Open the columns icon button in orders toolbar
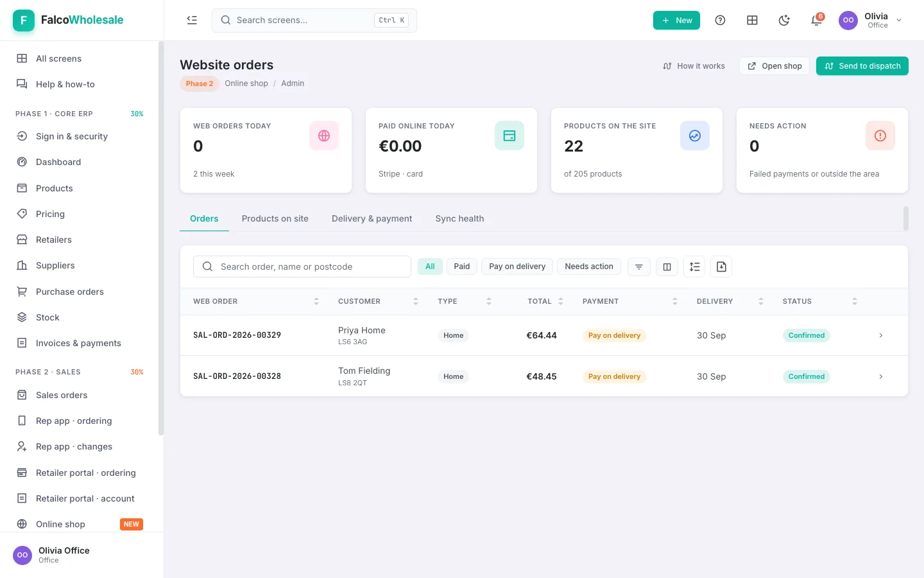The width and height of the screenshot is (924, 578). pos(667,267)
